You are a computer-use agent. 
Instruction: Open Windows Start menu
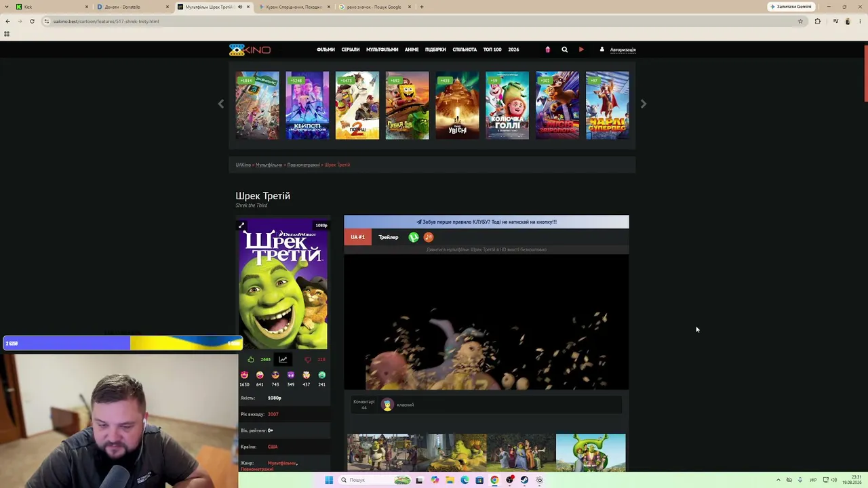329,480
